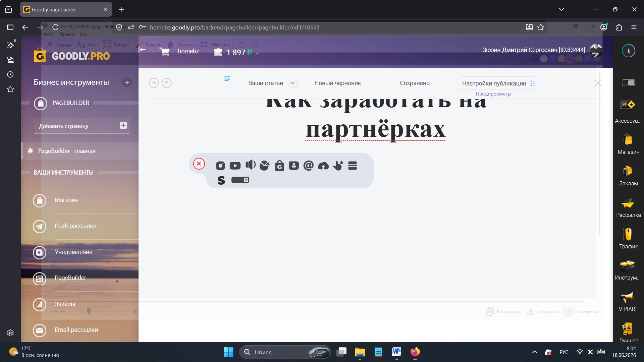The image size is (644, 362).
Task: Insert an audio block via speaker icon
Action: (250, 165)
